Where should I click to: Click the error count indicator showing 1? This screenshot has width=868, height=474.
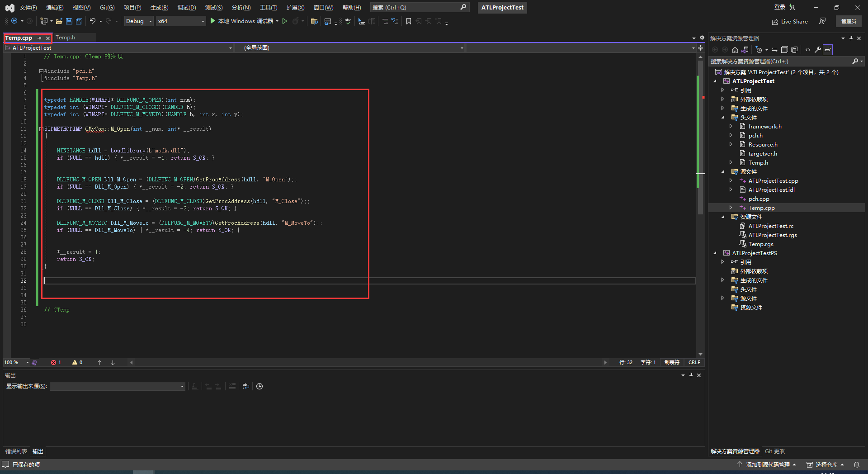click(x=56, y=362)
